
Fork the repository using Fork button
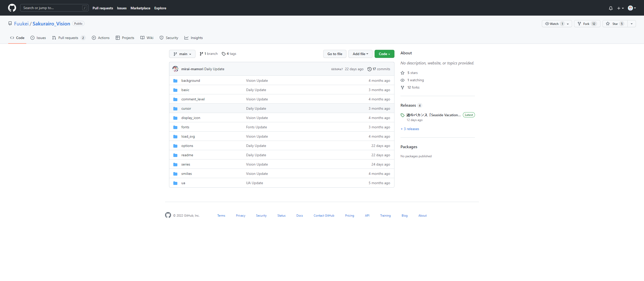click(x=587, y=24)
